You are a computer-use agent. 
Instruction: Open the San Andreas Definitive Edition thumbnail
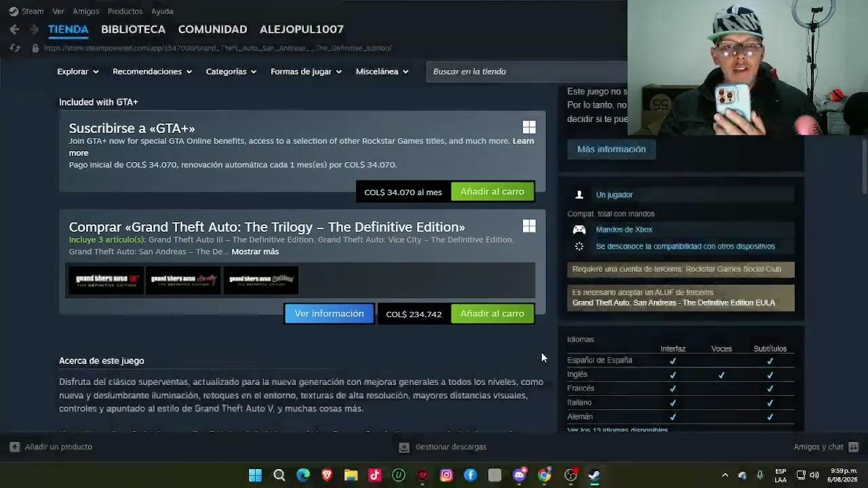click(260, 280)
